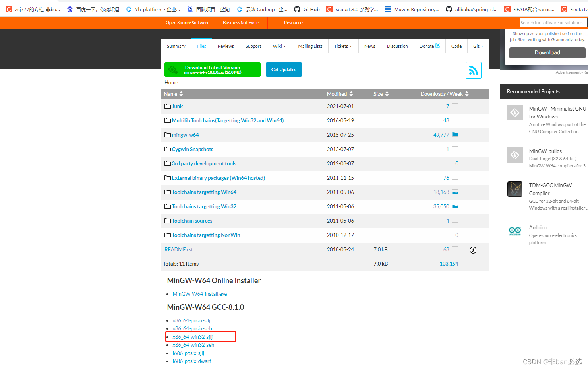The width and height of the screenshot is (588, 369).
Task: Click the Donate external link icon
Action: point(438,46)
